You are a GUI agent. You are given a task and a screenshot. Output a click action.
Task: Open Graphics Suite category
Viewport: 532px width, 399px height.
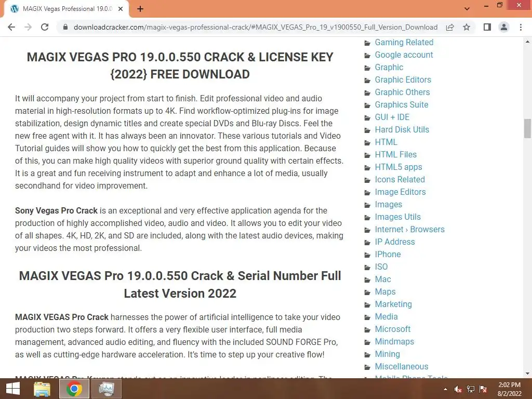coord(402,105)
